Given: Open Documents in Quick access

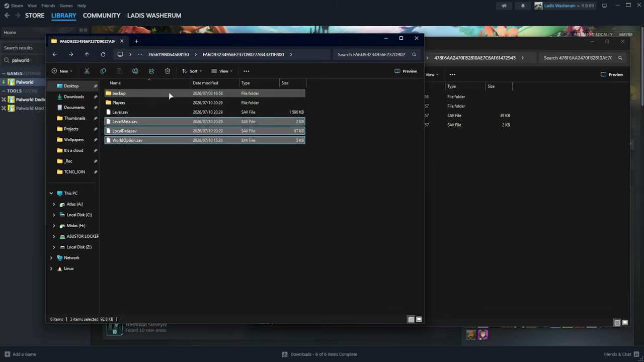Looking at the screenshot, I should pyautogui.click(x=74, y=107).
